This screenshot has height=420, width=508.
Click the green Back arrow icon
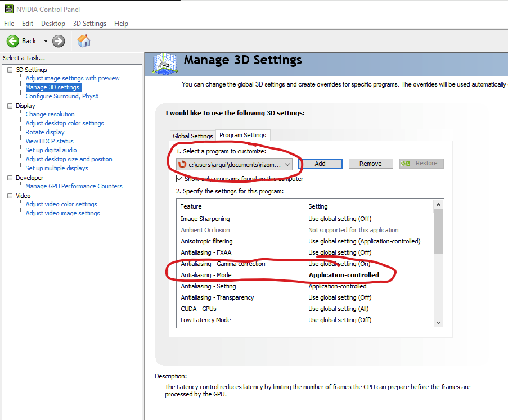[x=13, y=41]
